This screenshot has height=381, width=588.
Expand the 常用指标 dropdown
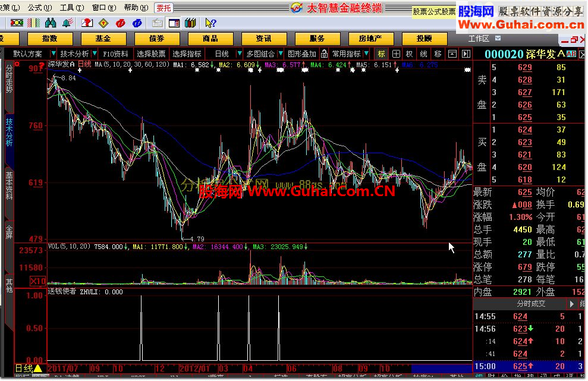point(365,53)
